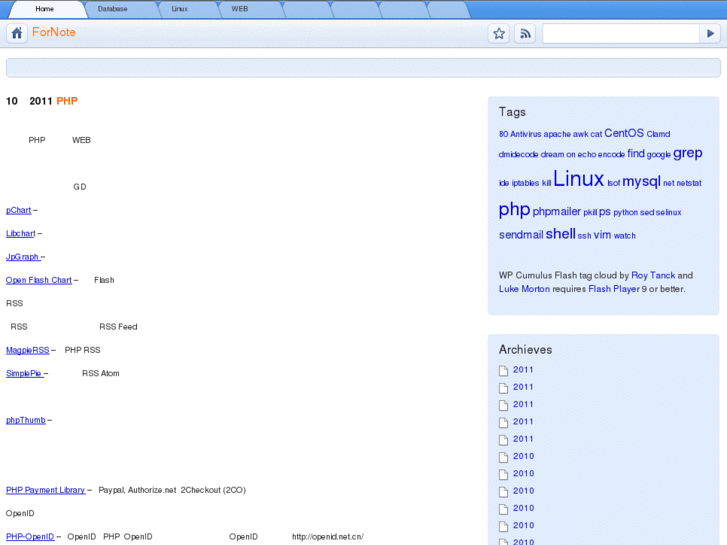The image size is (727, 545).
Task: Open the SimplePie link
Action: 24,373
